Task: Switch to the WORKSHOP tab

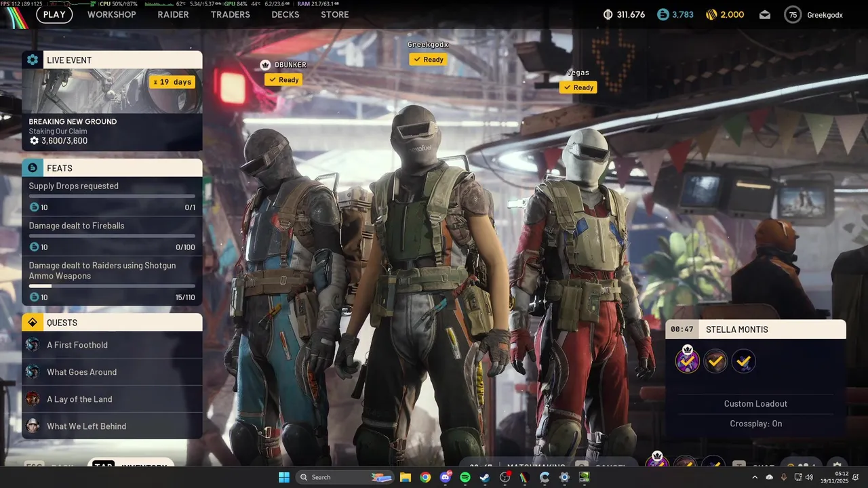Action: pos(112,14)
